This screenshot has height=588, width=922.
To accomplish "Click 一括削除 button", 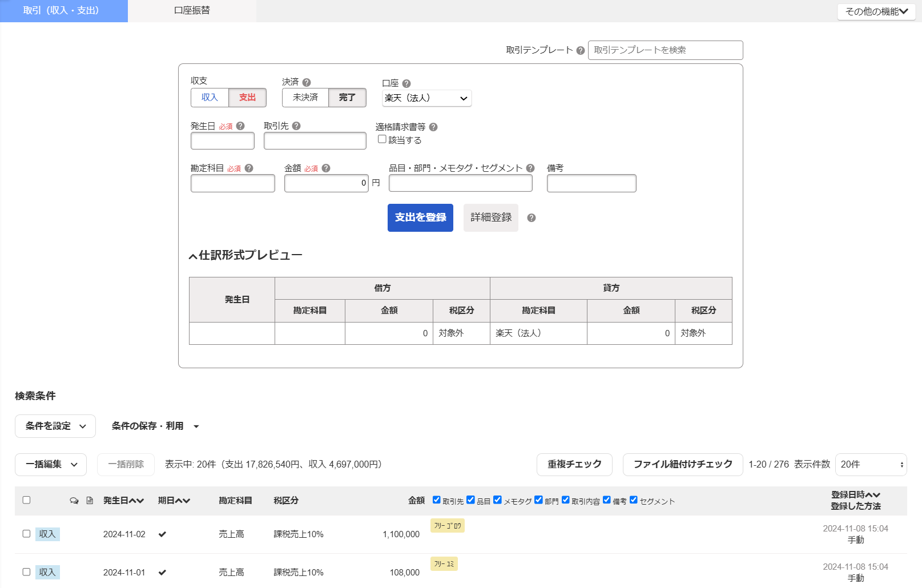I will pos(126,465).
